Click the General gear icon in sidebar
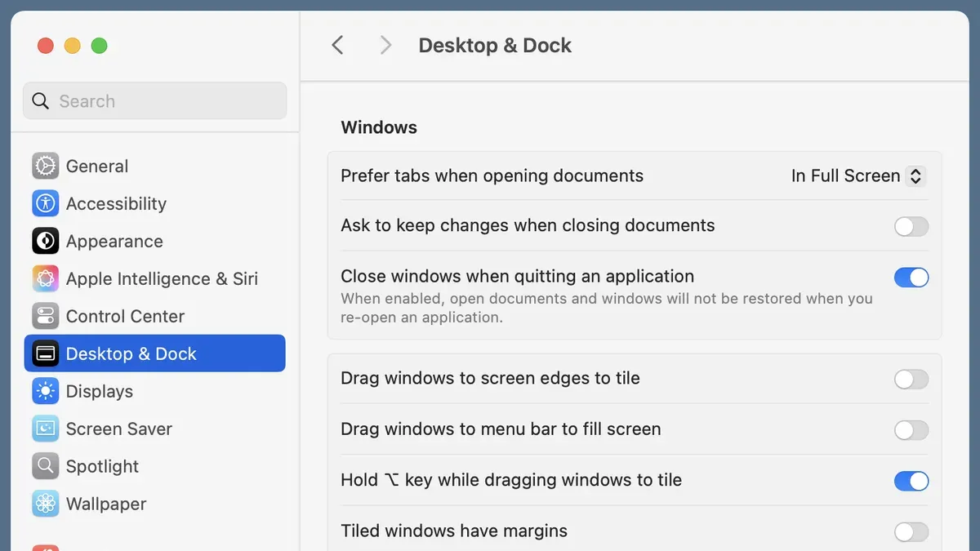 [x=46, y=166]
